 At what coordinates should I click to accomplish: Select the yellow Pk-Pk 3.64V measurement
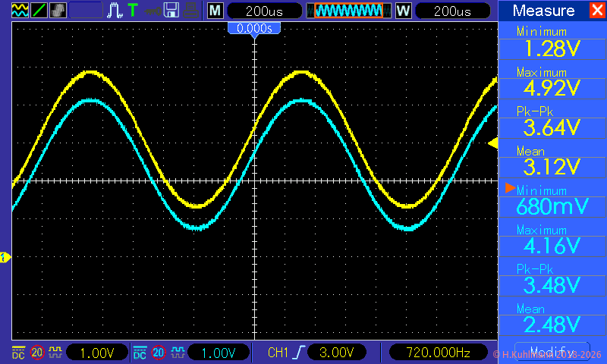tap(552, 121)
